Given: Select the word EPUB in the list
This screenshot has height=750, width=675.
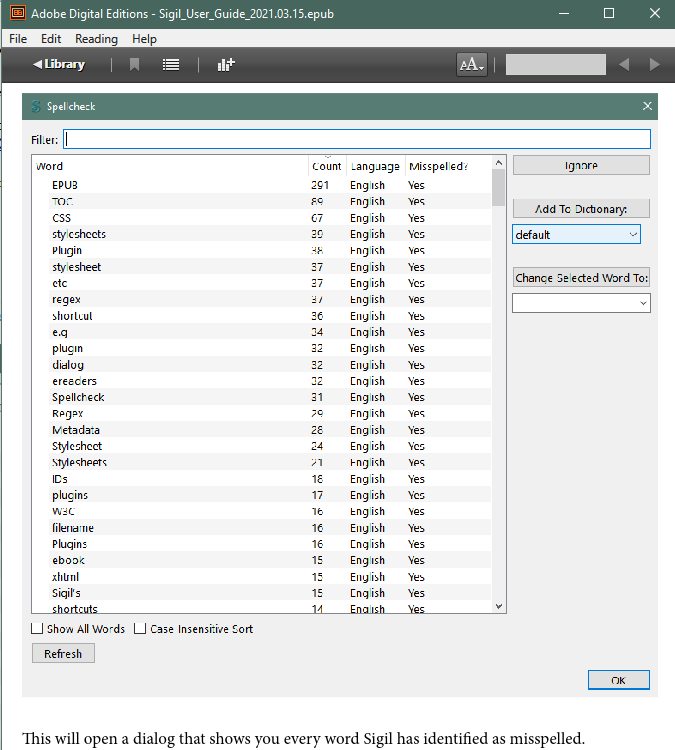Looking at the screenshot, I should (x=65, y=185).
